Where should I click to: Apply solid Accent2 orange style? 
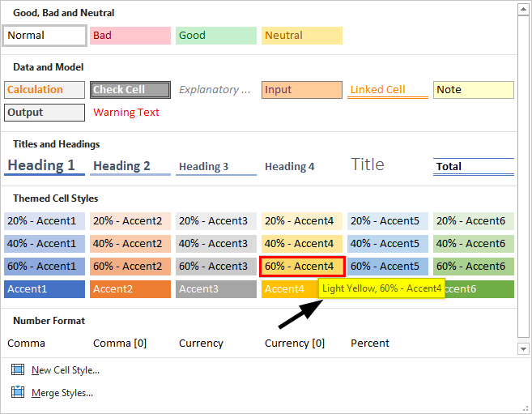(x=130, y=289)
